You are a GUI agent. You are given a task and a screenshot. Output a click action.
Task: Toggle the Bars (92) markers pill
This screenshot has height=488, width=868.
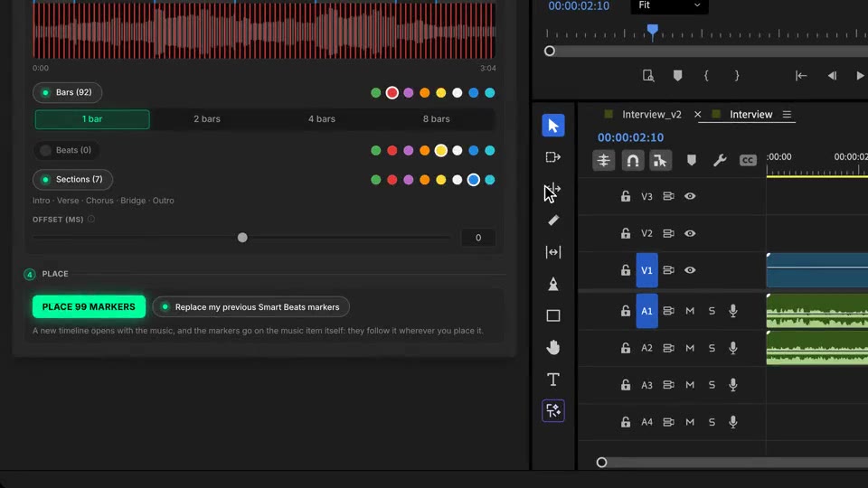click(67, 92)
